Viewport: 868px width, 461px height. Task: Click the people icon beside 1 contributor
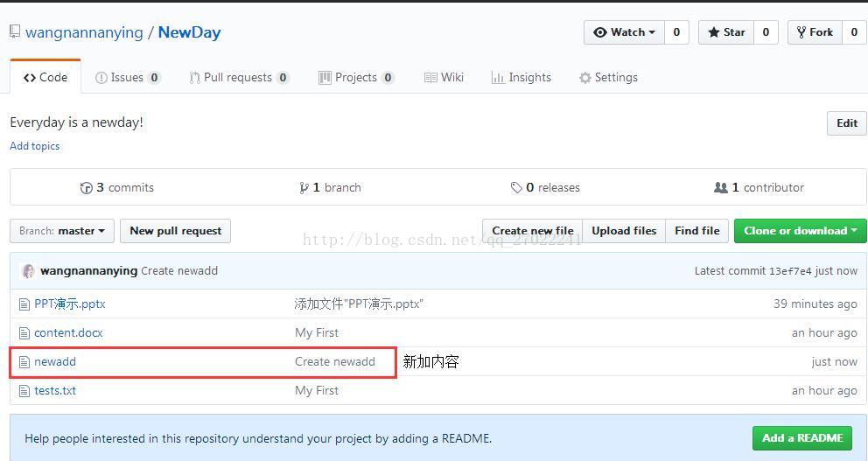pyautogui.click(x=721, y=187)
